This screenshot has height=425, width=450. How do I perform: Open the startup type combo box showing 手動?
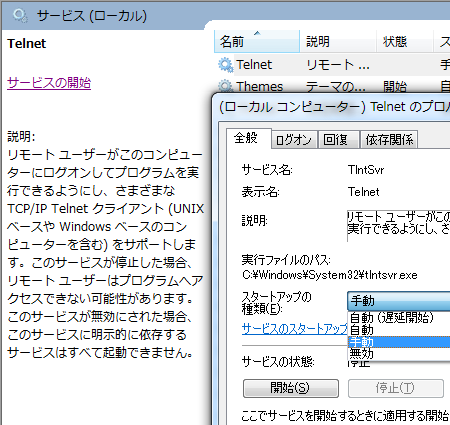[x=398, y=301]
